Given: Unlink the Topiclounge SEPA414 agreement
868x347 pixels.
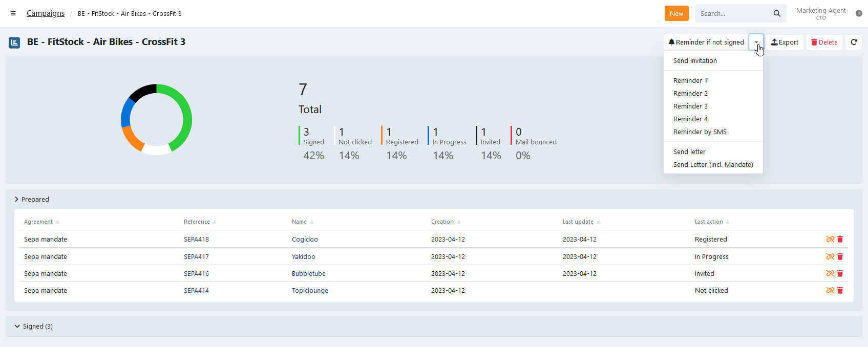Looking at the screenshot, I should click(x=830, y=290).
